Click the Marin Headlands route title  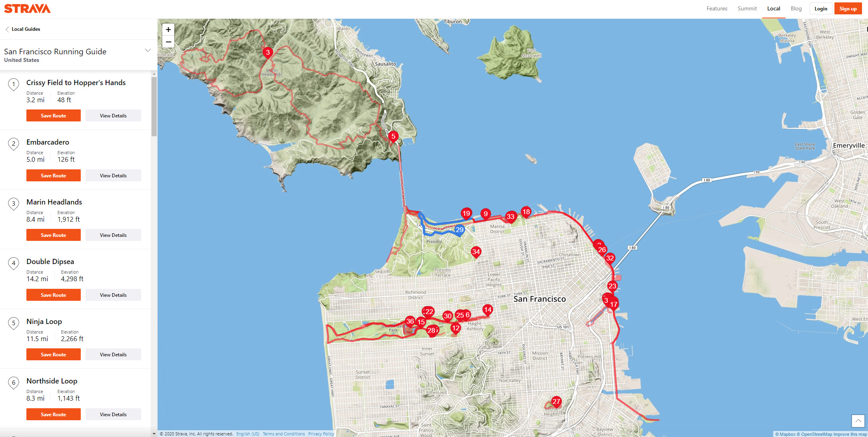pyautogui.click(x=54, y=202)
